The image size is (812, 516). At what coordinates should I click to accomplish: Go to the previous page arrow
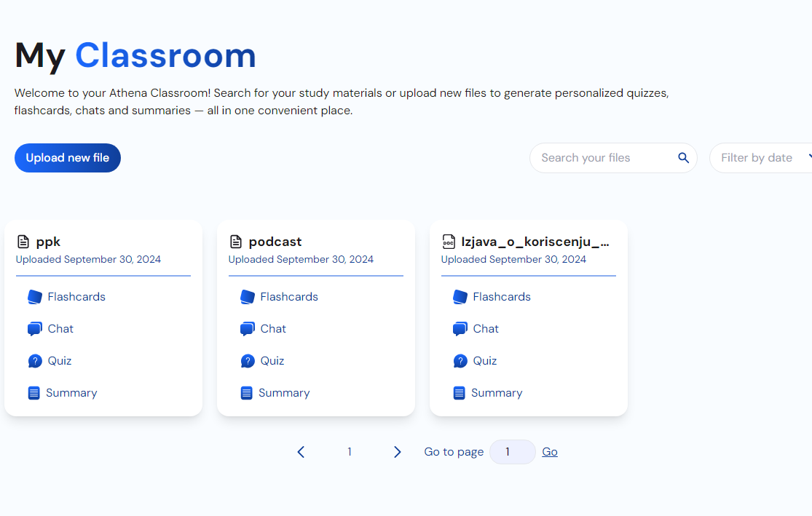coord(301,452)
